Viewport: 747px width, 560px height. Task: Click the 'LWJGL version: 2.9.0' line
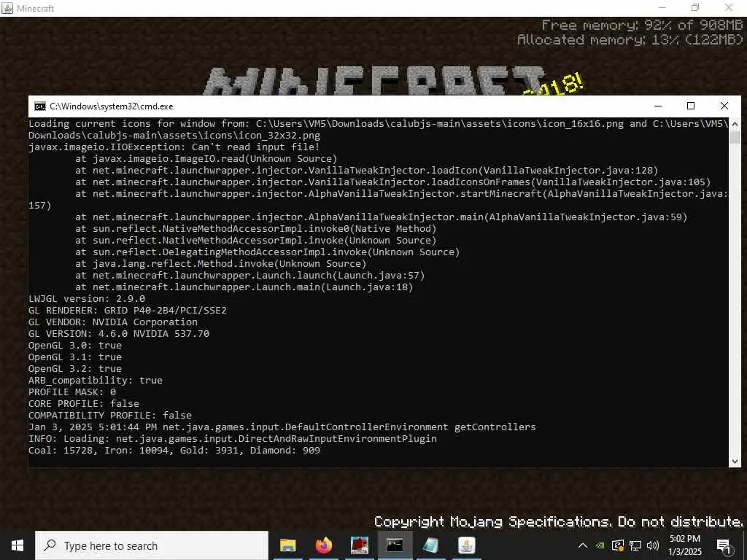(87, 298)
